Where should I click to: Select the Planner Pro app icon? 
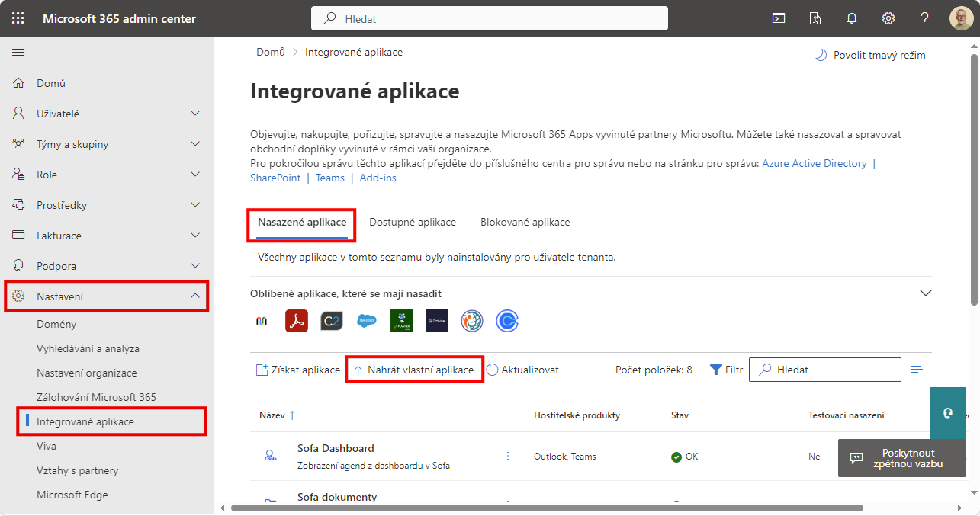402,322
